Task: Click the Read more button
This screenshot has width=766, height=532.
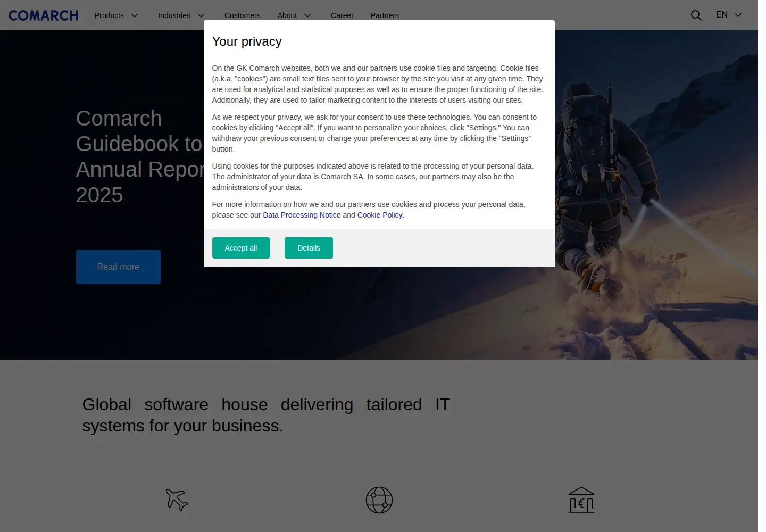Action: (x=118, y=267)
